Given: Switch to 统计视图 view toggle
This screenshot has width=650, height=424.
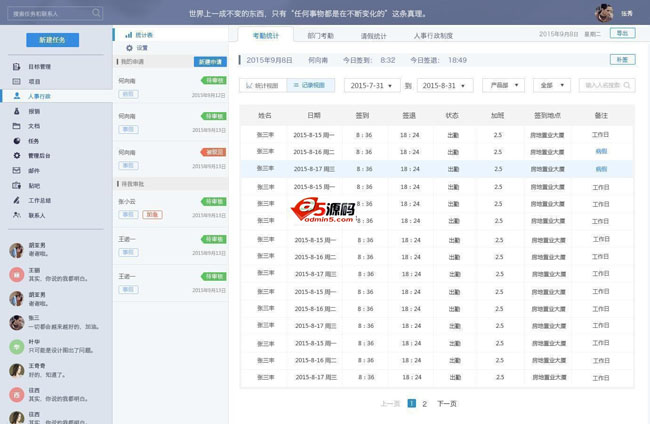Looking at the screenshot, I should click(263, 85).
